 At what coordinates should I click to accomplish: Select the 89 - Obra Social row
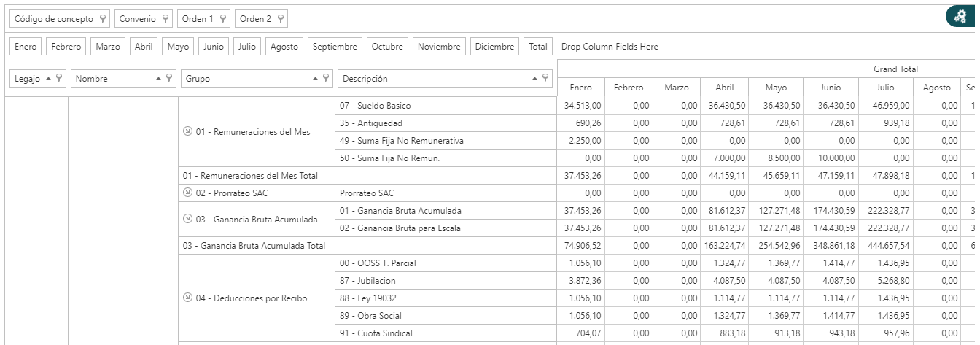coord(445,316)
